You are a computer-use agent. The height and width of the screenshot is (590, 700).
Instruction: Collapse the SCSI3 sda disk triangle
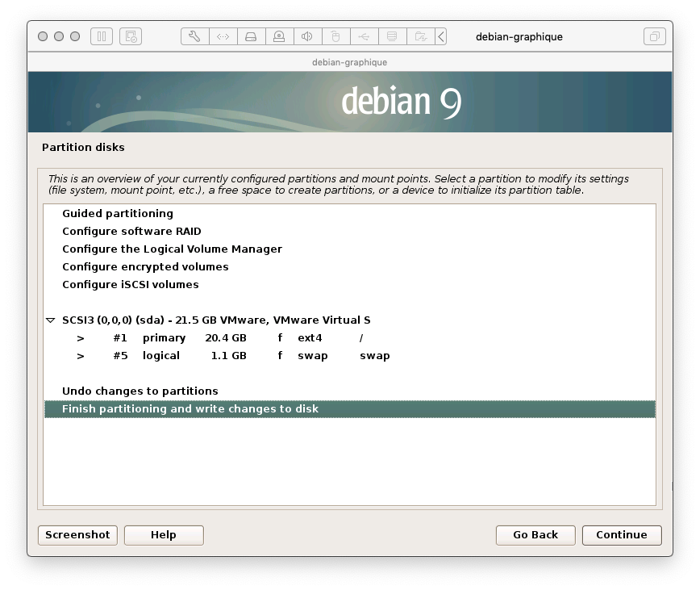(51, 320)
